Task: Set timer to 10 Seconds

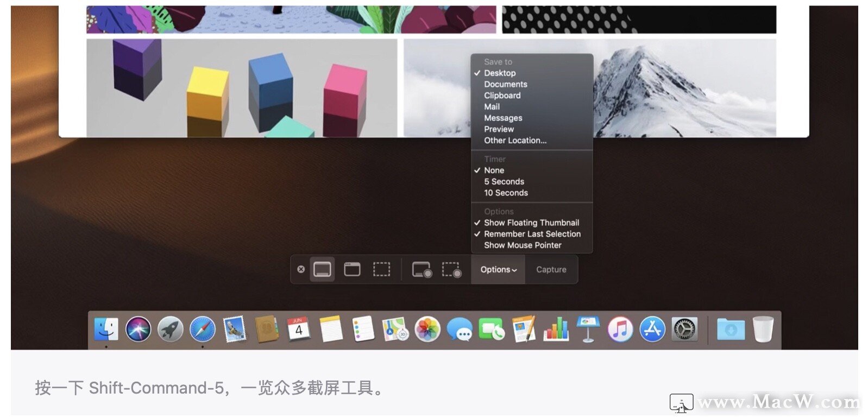Action: pos(506,193)
